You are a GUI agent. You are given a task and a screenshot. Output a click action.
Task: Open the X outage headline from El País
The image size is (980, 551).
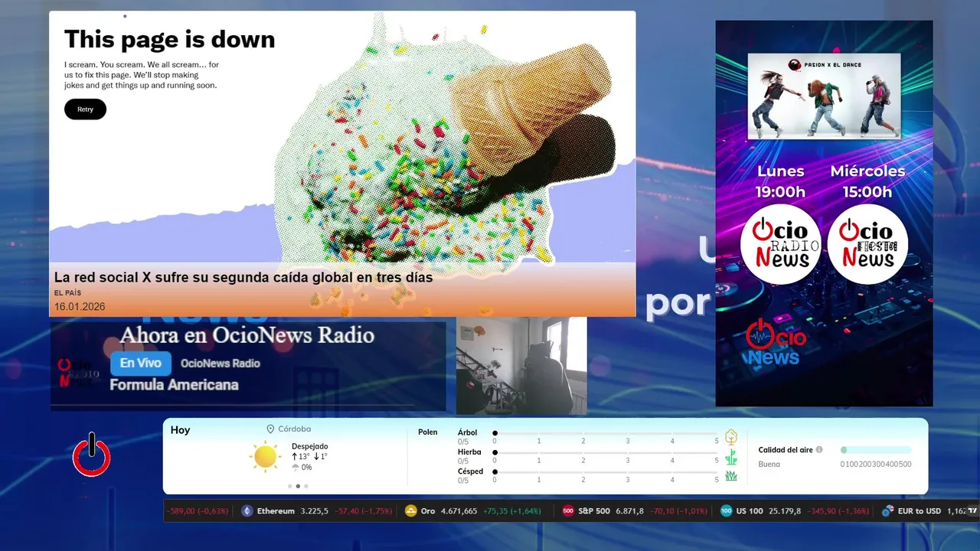(243, 278)
